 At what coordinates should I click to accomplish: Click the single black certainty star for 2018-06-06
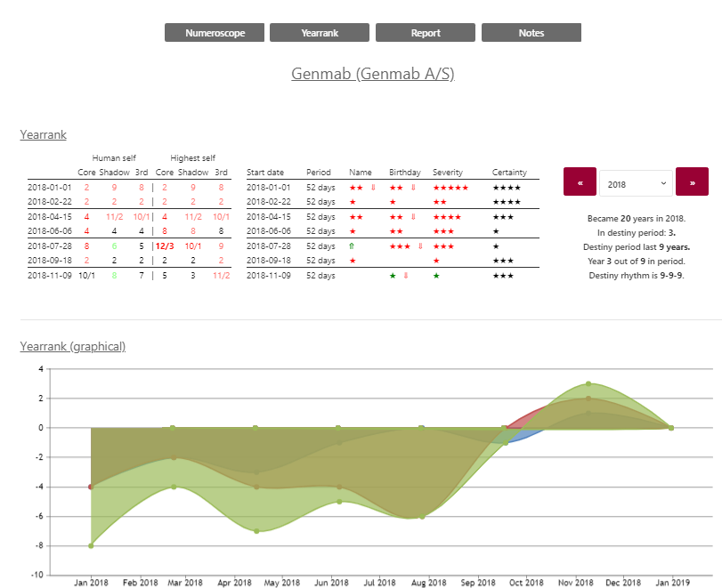point(496,231)
